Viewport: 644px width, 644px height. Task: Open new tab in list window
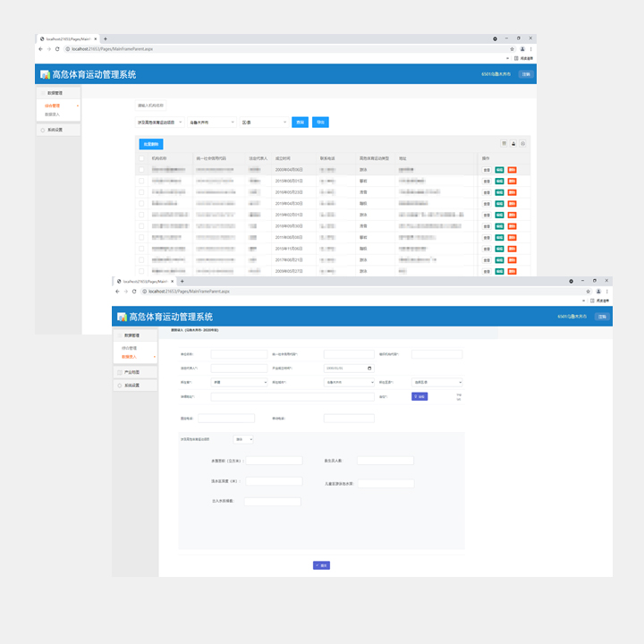106,39
